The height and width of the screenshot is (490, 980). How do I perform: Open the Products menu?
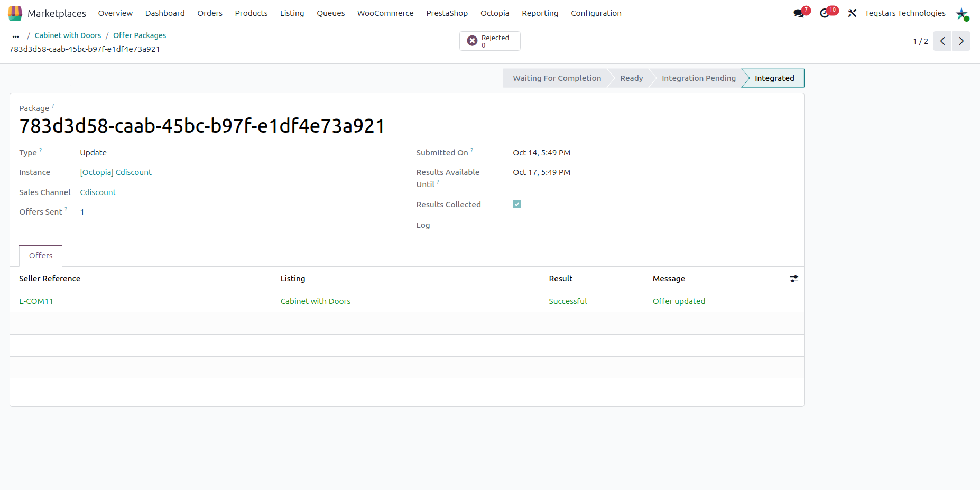pyautogui.click(x=251, y=13)
